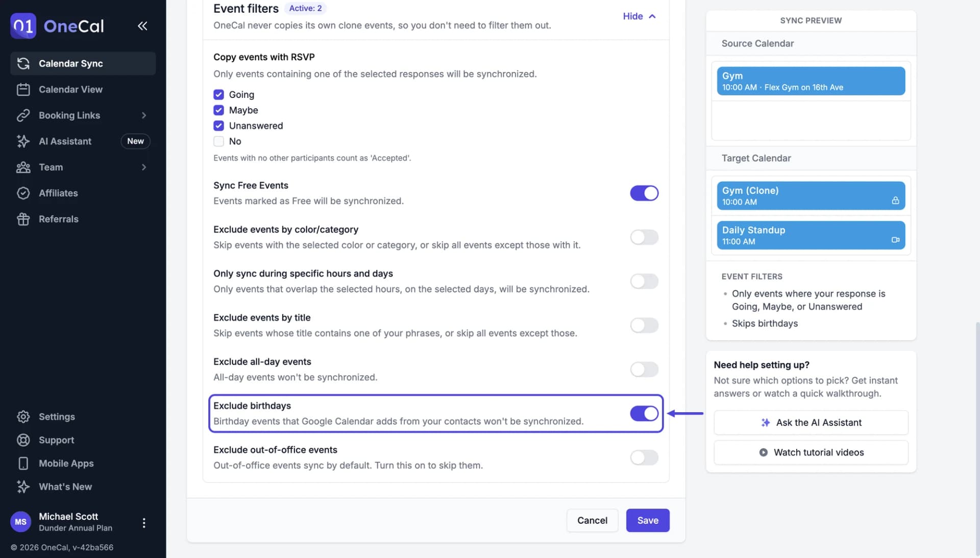Viewport: 980px width, 558px height.
Task: Open Calendar Sync in the sidebar
Action: click(x=83, y=63)
